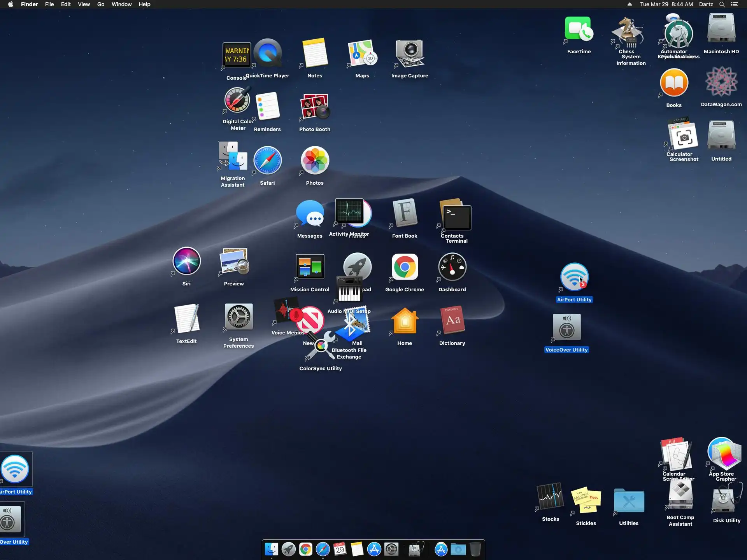Open Notification Center from menu bar
The image size is (747, 560).
click(734, 4)
